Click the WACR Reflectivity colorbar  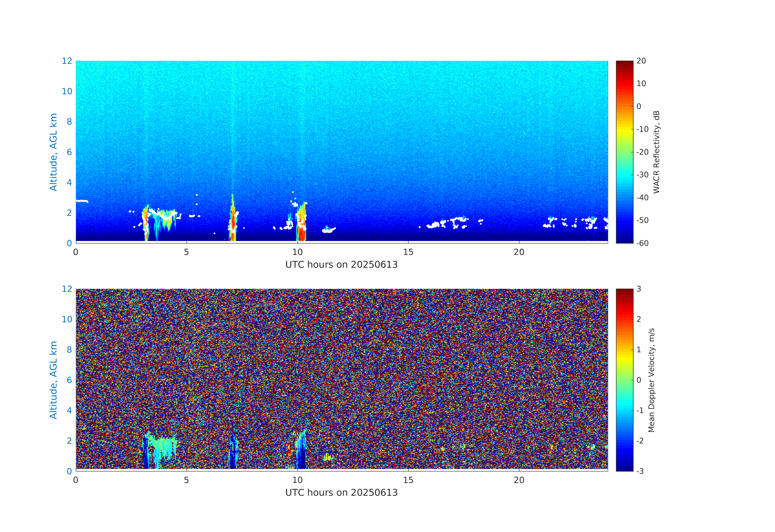[x=624, y=152]
